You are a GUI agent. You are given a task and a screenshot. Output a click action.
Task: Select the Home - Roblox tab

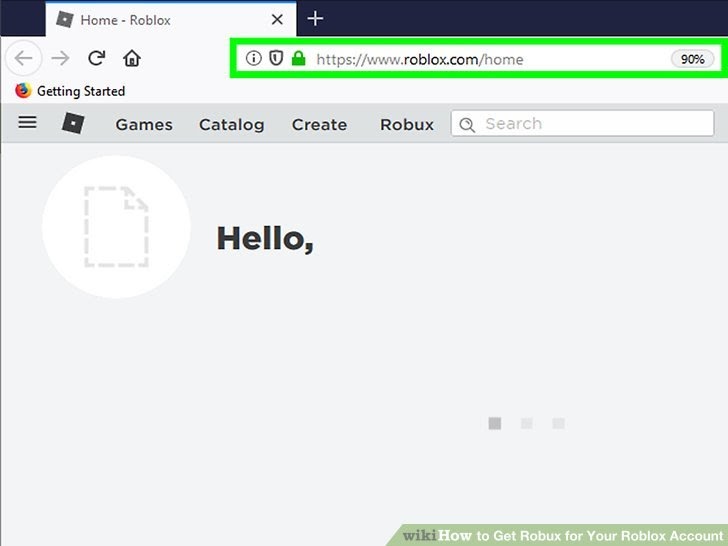171,20
